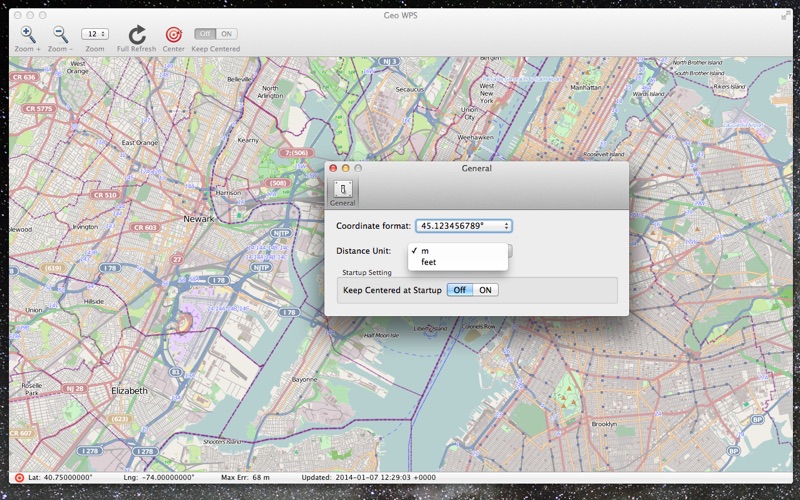Switch toolbar Keep Centered to Off
The image size is (800, 500).
(205, 34)
